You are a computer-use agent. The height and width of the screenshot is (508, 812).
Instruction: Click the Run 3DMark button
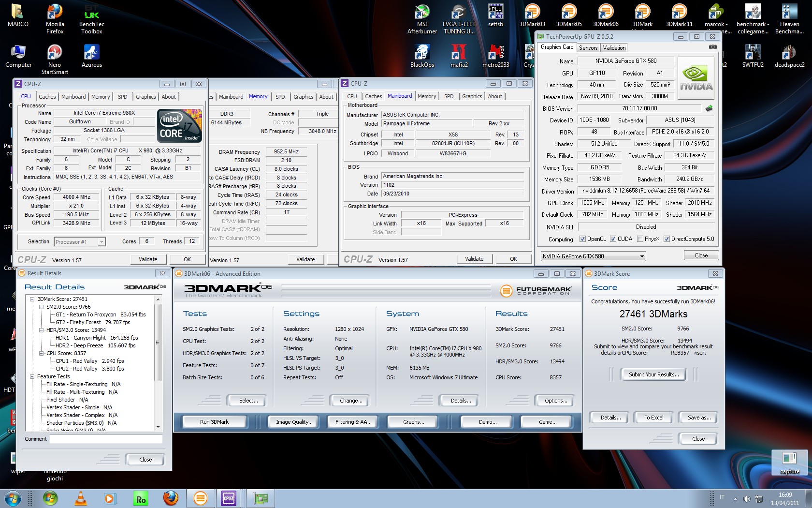[x=214, y=422]
